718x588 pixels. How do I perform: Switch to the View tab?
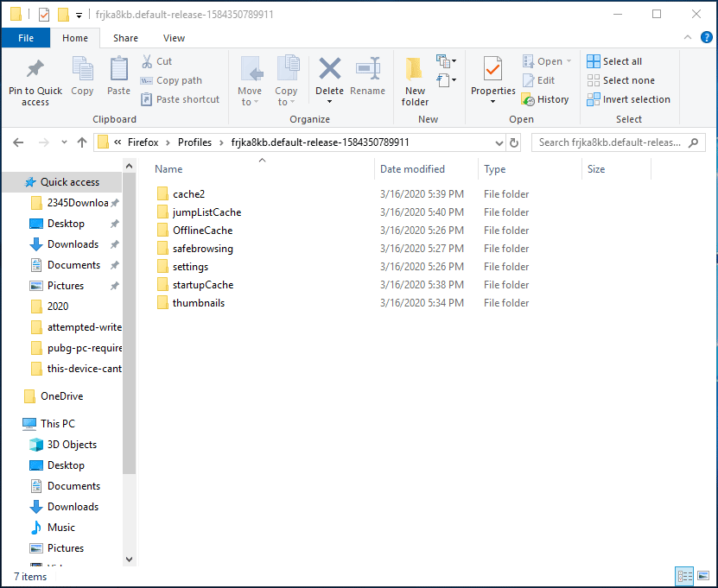[174, 38]
